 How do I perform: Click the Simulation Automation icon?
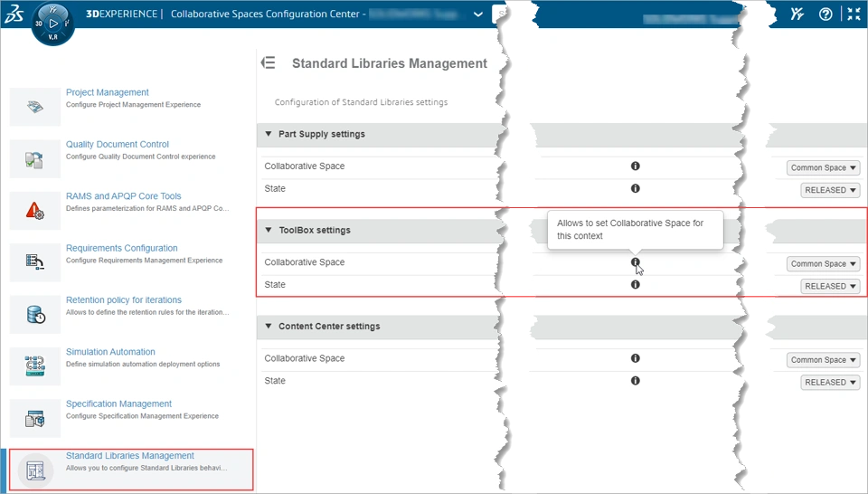[35, 366]
